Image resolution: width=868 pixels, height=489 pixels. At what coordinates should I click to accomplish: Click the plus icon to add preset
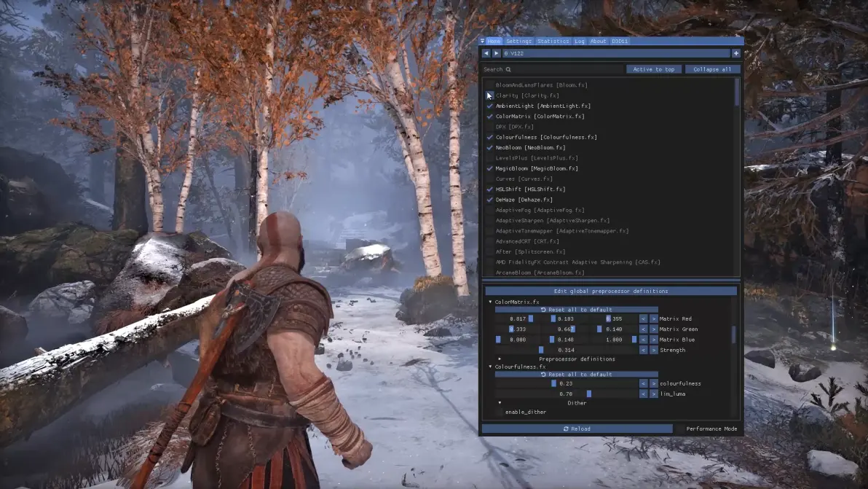pyautogui.click(x=736, y=53)
